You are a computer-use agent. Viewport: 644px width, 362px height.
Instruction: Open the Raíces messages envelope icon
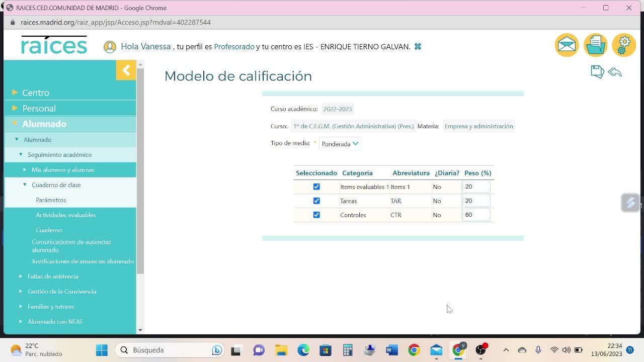[567, 45]
